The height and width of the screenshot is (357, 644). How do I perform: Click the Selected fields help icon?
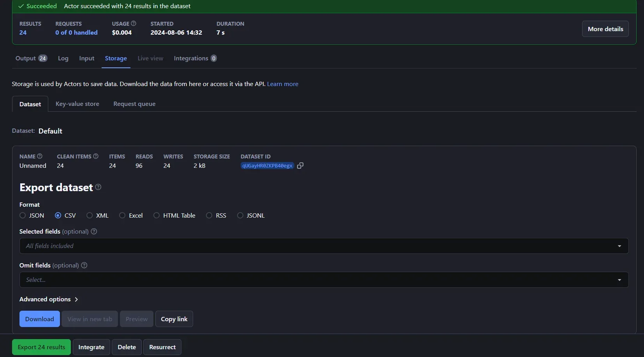tap(93, 231)
